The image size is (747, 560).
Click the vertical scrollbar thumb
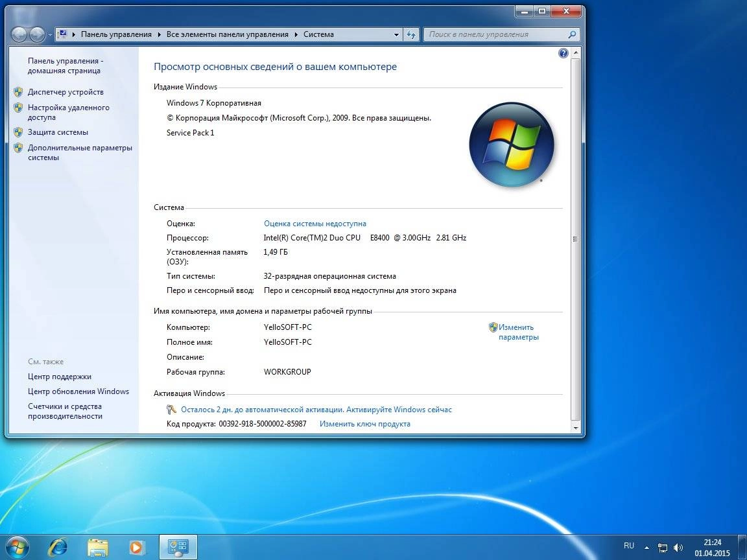[x=576, y=239]
